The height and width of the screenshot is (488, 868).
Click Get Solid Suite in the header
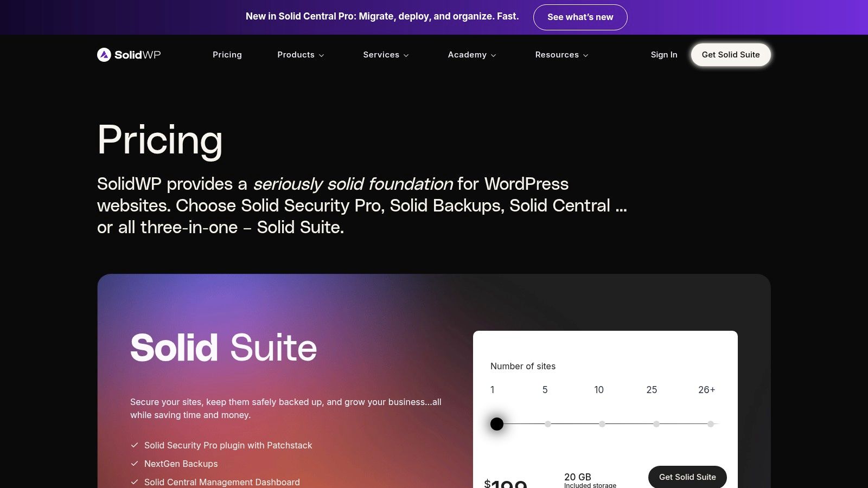pos(731,55)
